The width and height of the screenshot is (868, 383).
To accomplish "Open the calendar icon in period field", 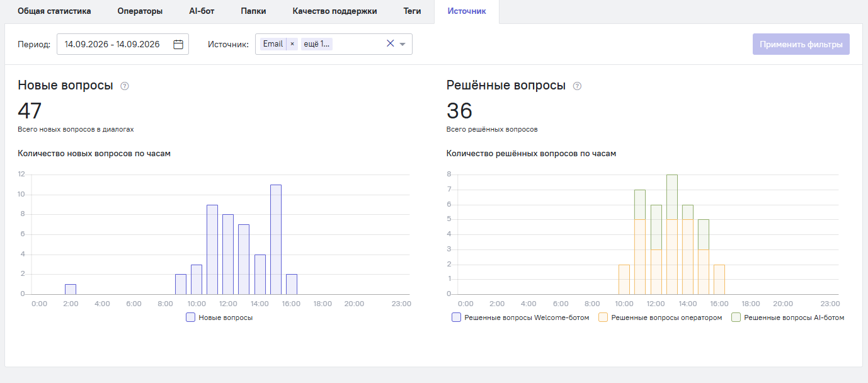I will (178, 44).
